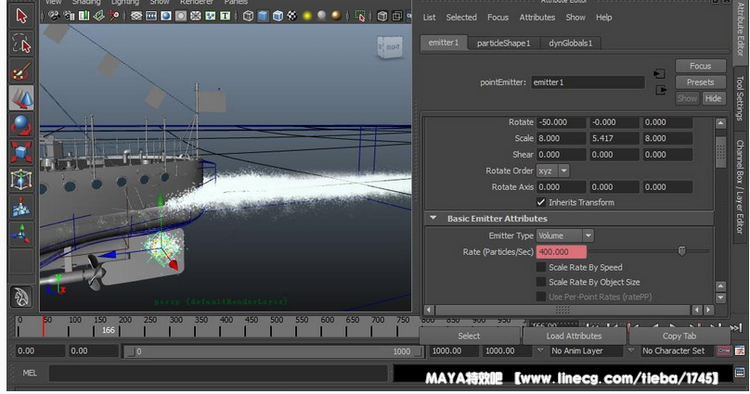Pick the Scale tool
Screen dimensions: 750x394
pyautogui.click(x=22, y=152)
